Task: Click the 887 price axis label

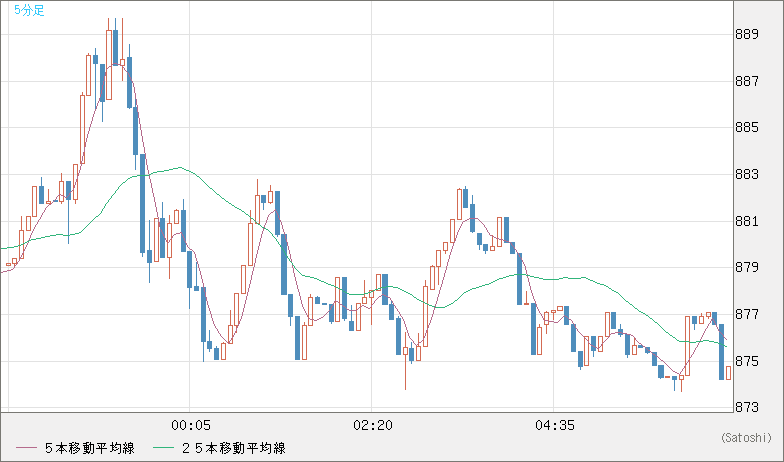Action: point(746,81)
